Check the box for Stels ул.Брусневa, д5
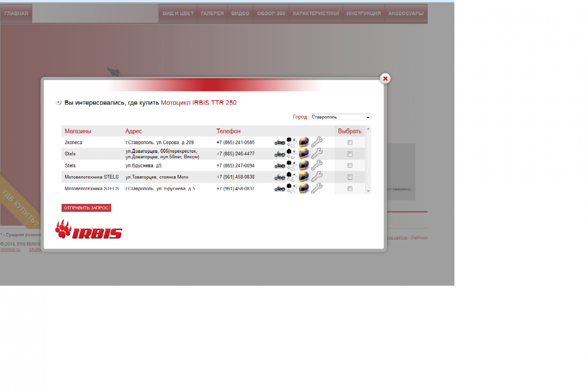The width and height of the screenshot is (588, 390). (x=350, y=166)
